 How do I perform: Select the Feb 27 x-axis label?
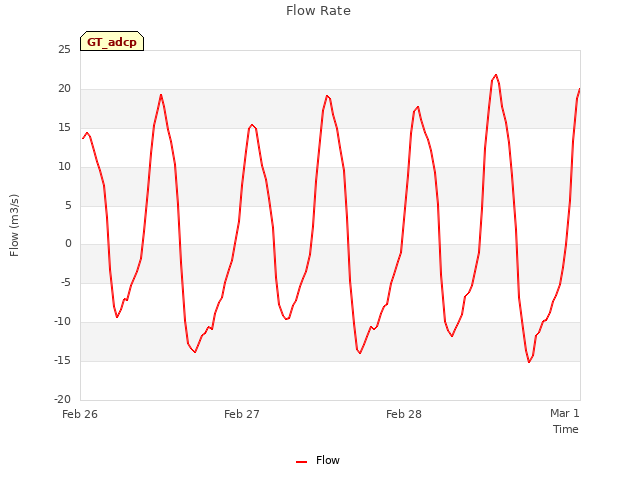coord(242,414)
